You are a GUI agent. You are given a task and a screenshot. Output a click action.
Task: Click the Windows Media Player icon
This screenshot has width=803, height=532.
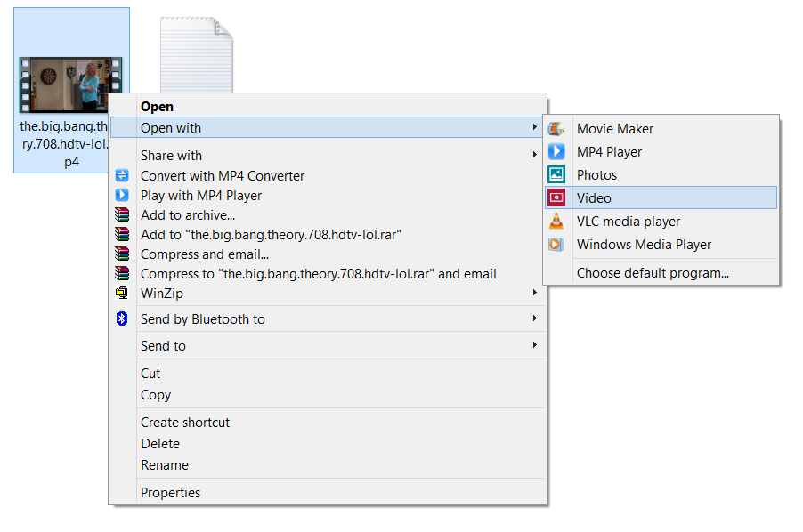[556, 244]
